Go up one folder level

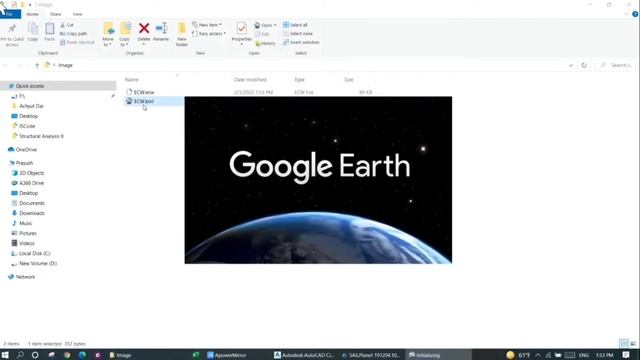(x=37, y=65)
